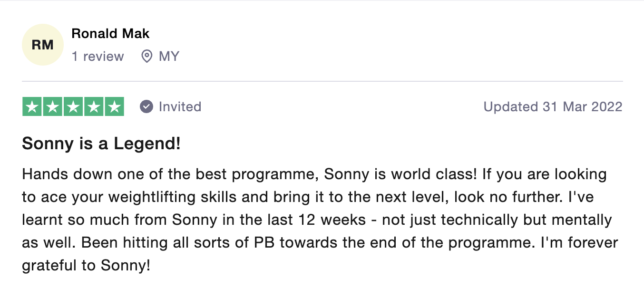Click the fifth green rating star

(x=114, y=106)
